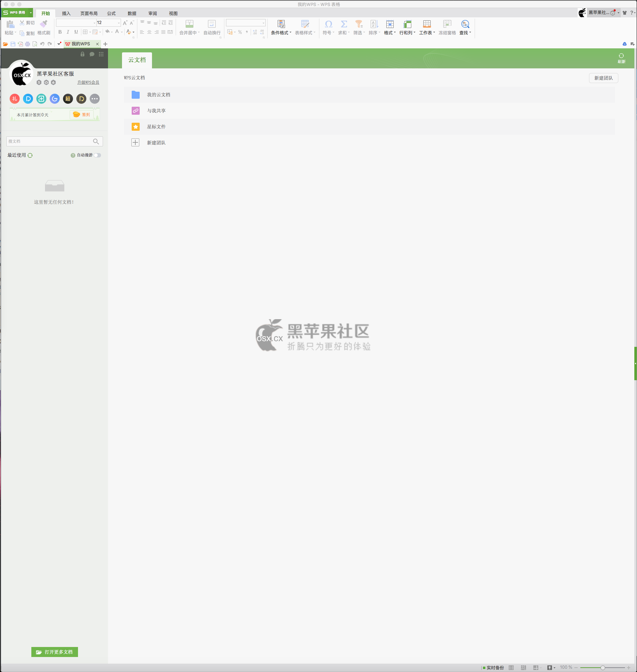Image resolution: width=637 pixels, height=672 pixels.
Task: Refresh the 最近使用 recent list
Action: (30, 155)
